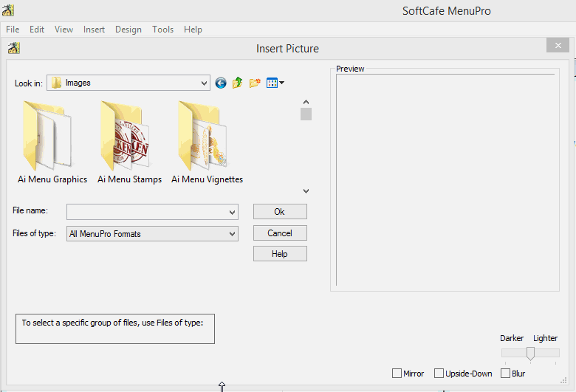
Task: Click the Cancel button
Action: pos(280,233)
